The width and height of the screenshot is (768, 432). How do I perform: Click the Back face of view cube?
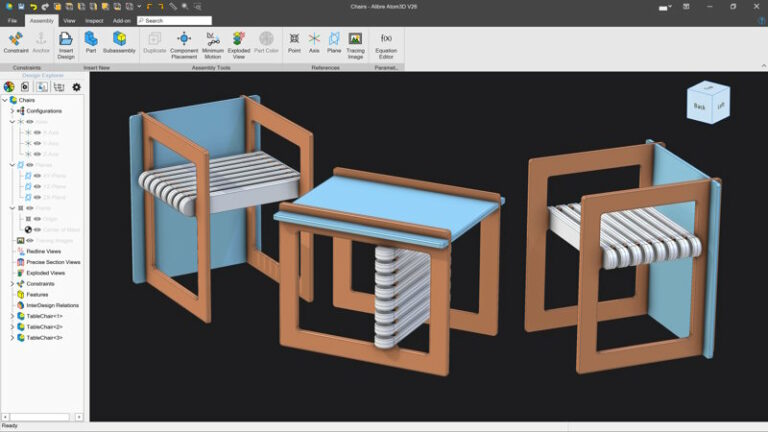699,106
